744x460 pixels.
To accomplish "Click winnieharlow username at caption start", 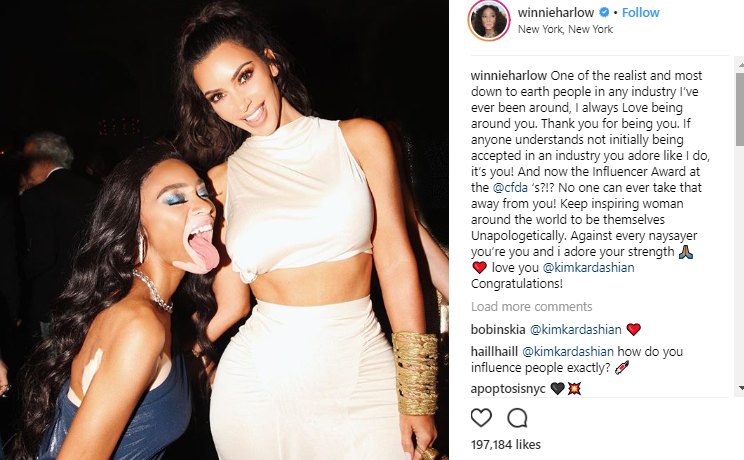I will 509,76.
